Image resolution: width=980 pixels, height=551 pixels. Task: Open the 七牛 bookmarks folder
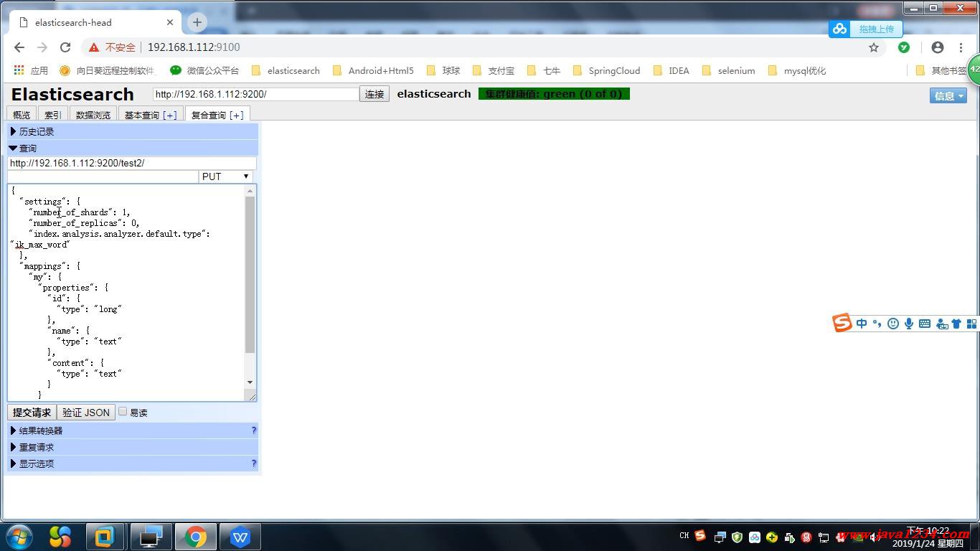[544, 70]
